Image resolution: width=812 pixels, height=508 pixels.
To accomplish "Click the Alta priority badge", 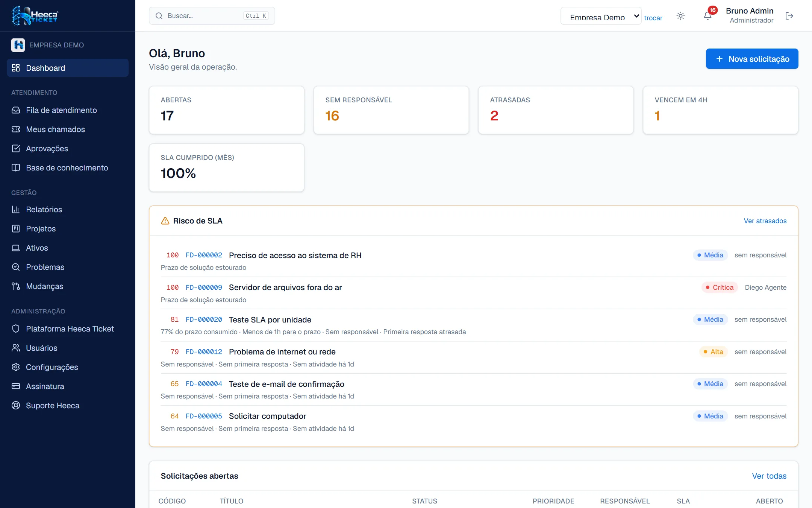I will pyautogui.click(x=714, y=352).
